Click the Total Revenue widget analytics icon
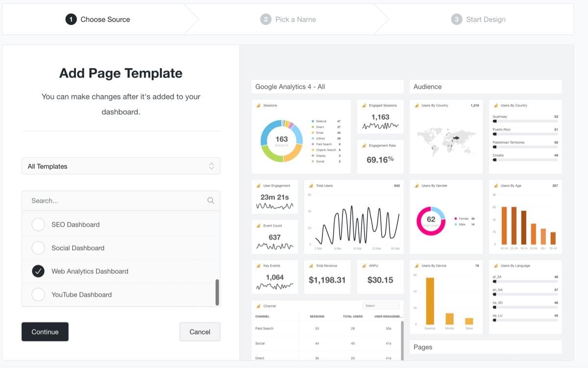The image size is (588, 368). (311, 266)
